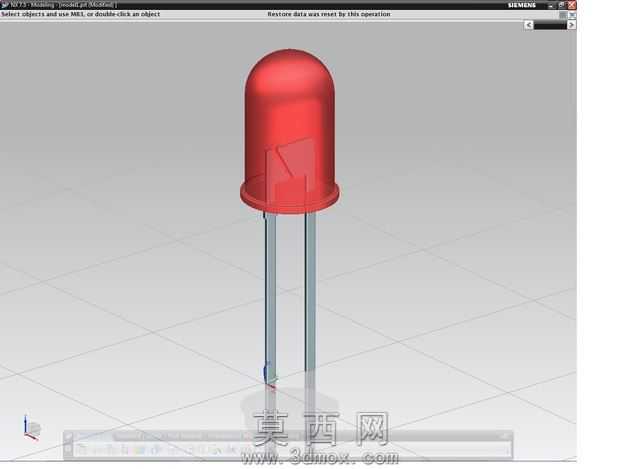The image size is (639, 469).
Task: Click 'Restore data was reset' status message
Action: (x=329, y=14)
